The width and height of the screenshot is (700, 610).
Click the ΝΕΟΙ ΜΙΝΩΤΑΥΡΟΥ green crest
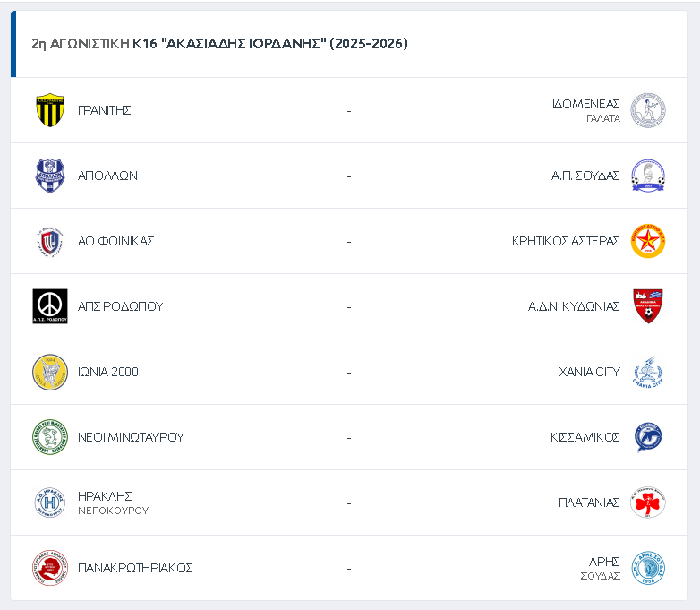(x=50, y=437)
